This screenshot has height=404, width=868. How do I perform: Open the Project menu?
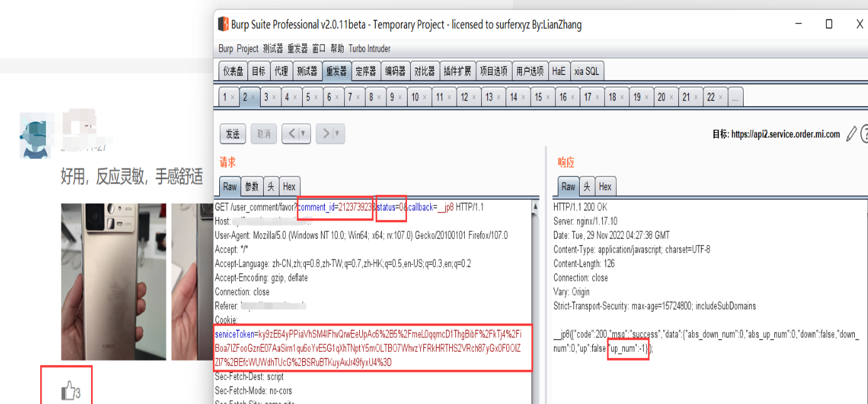[247, 48]
